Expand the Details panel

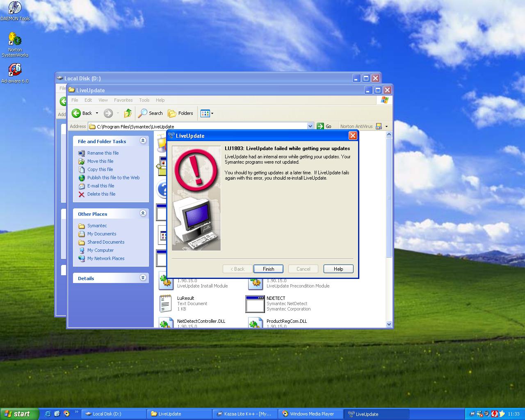coord(143,278)
